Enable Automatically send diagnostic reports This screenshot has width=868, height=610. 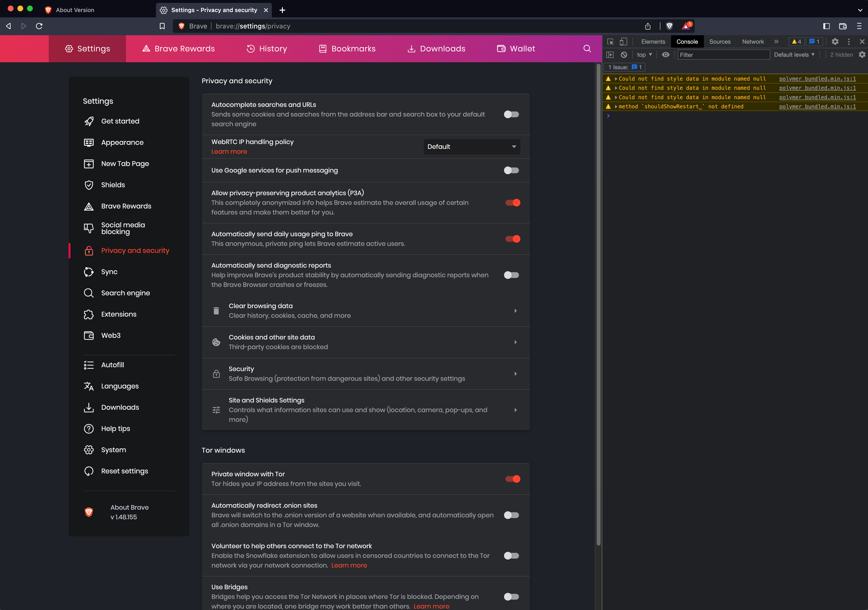[x=511, y=275]
